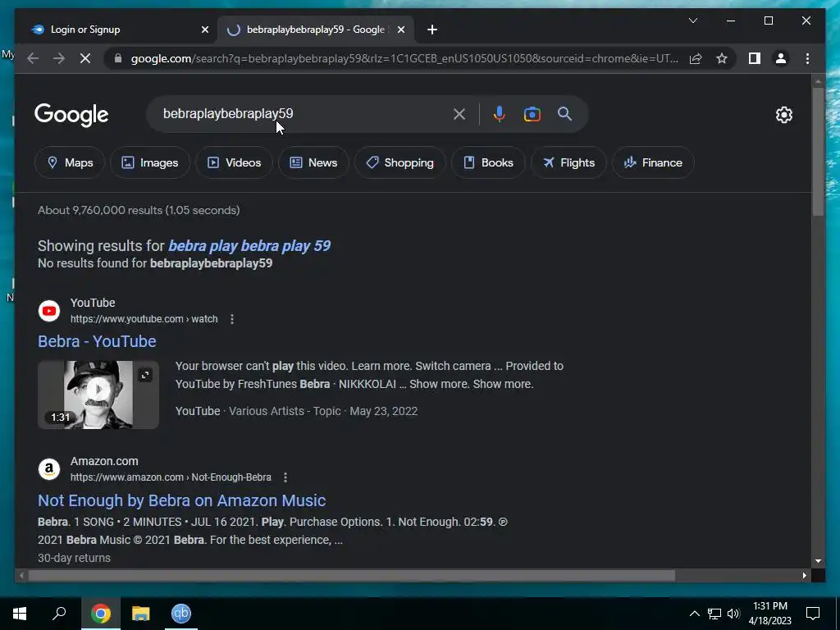Filter results by Images
Screen dimensions: 840x630
click(x=150, y=162)
